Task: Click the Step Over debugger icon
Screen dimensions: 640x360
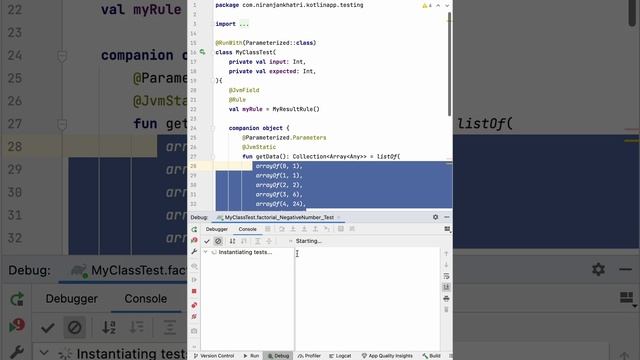Action: tap(282, 229)
